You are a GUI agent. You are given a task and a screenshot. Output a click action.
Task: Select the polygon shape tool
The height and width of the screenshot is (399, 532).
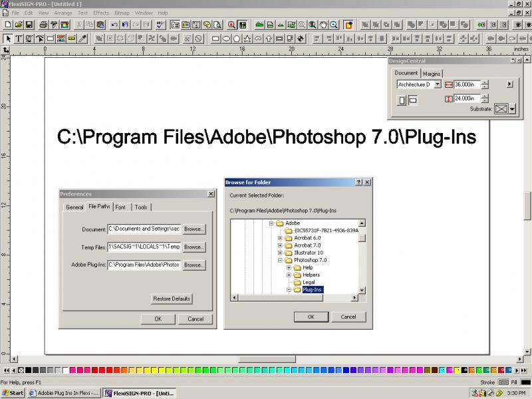click(237, 39)
